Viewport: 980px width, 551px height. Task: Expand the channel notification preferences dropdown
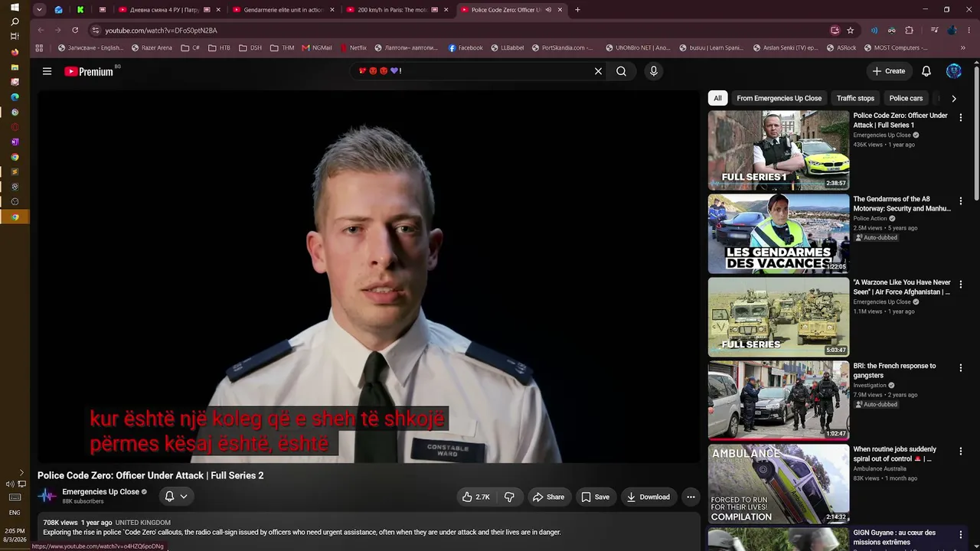click(176, 496)
